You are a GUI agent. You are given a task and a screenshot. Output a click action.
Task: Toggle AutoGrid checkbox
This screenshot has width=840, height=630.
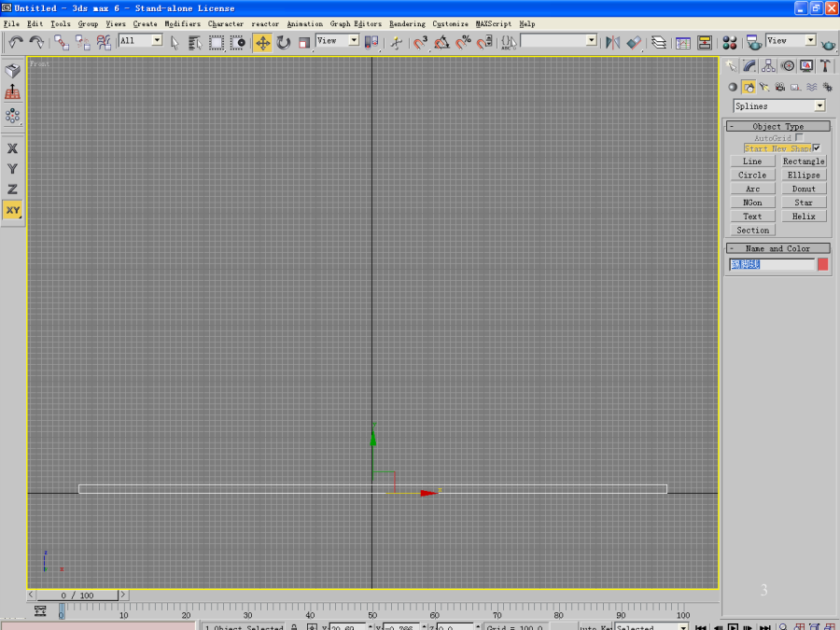[x=799, y=138]
